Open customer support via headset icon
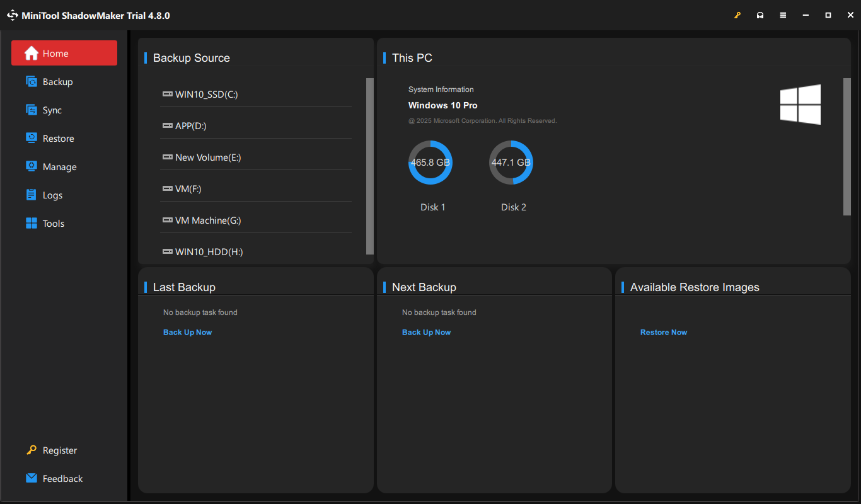 coord(760,14)
